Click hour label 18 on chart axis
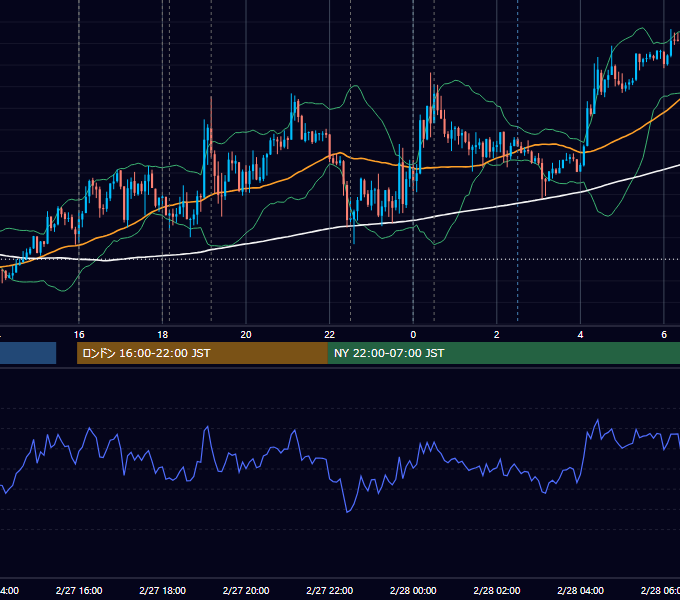Screen dimensions: 680x600 (x=163, y=334)
